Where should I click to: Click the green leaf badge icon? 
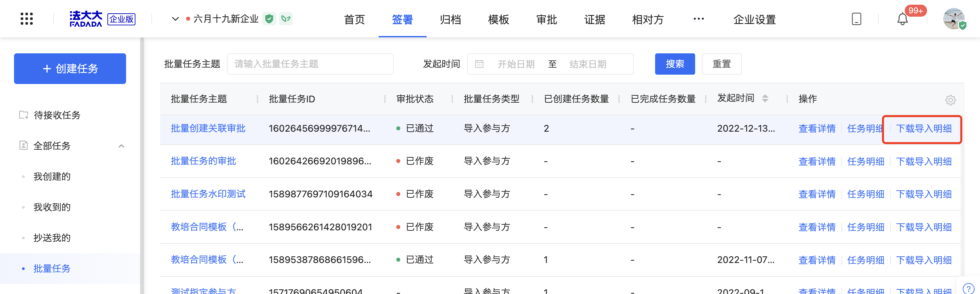286,19
